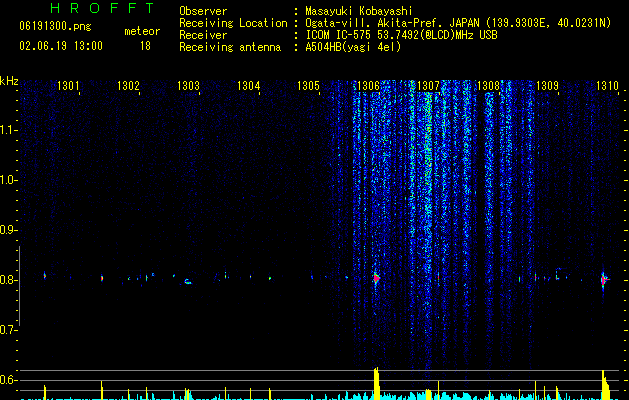Screen dimensions: 629x400
Task: Click the 1310 time marker
Action: (x=607, y=86)
